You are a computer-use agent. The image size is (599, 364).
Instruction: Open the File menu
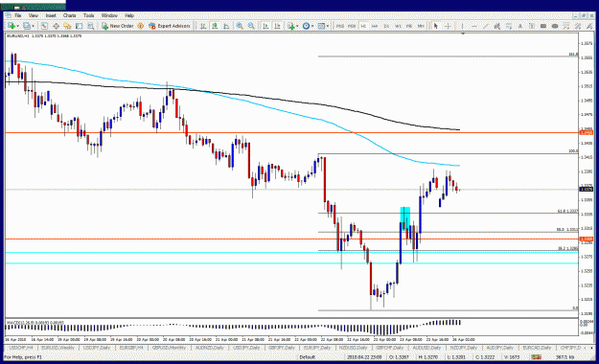[x=18, y=15]
